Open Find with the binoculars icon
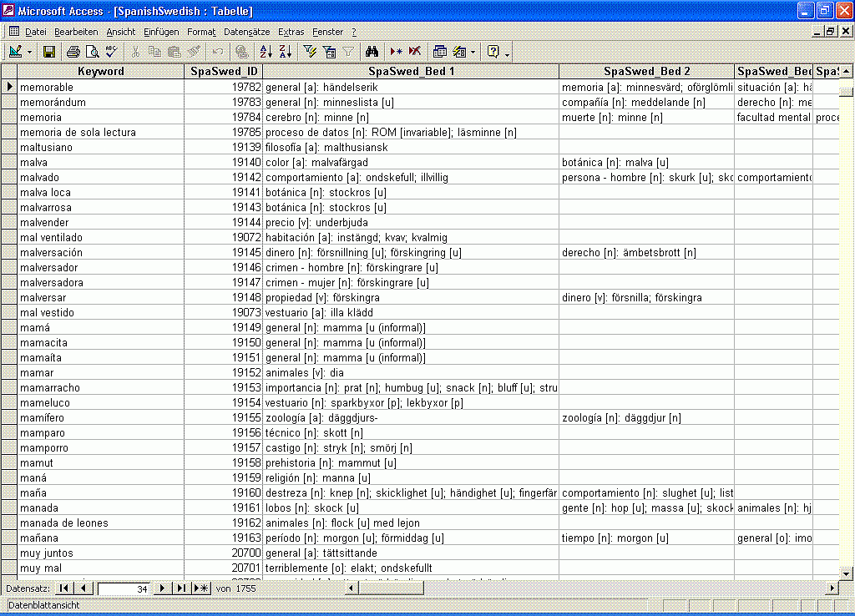The image size is (855, 616). 372,52
